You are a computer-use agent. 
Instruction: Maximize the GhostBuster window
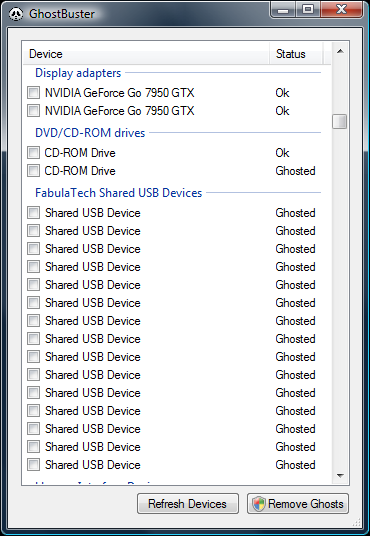(x=308, y=10)
